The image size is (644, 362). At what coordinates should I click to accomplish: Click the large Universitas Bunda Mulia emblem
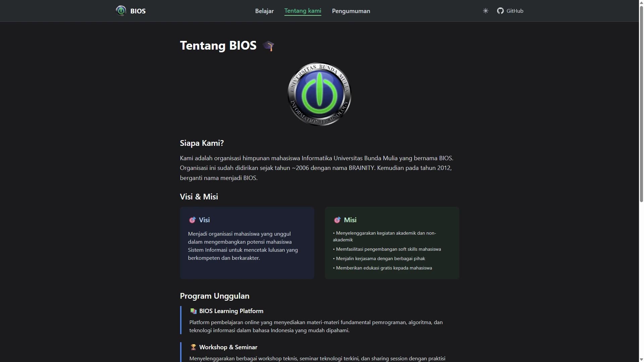click(319, 94)
